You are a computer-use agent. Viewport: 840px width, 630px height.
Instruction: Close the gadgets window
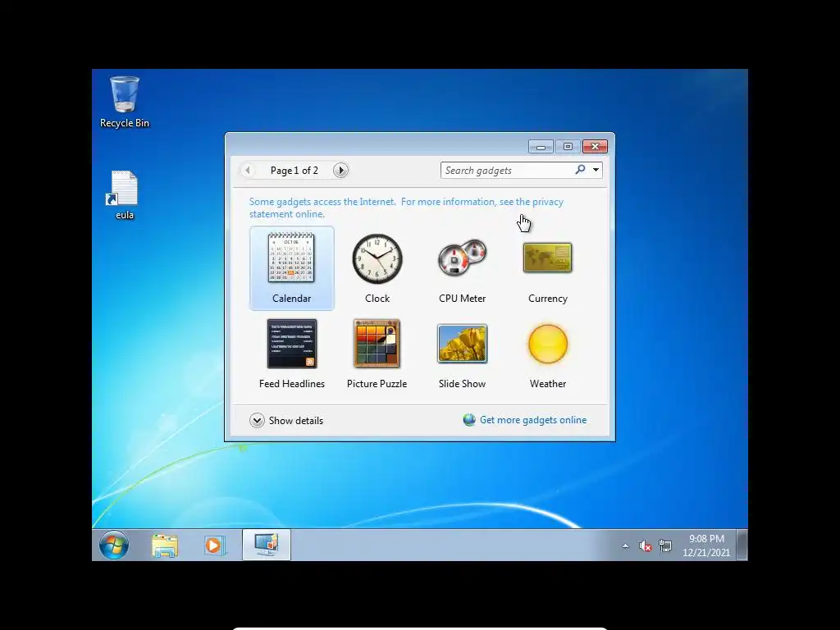point(596,146)
